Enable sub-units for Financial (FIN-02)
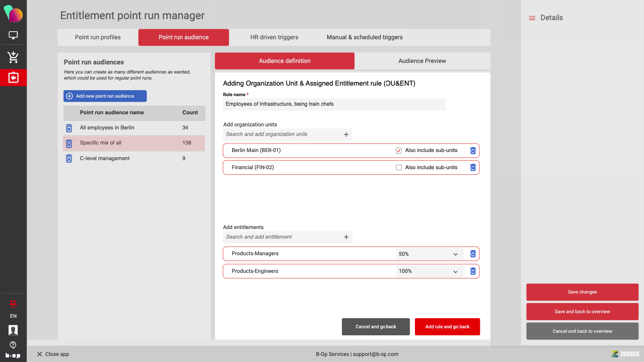644x362 pixels. click(x=399, y=168)
